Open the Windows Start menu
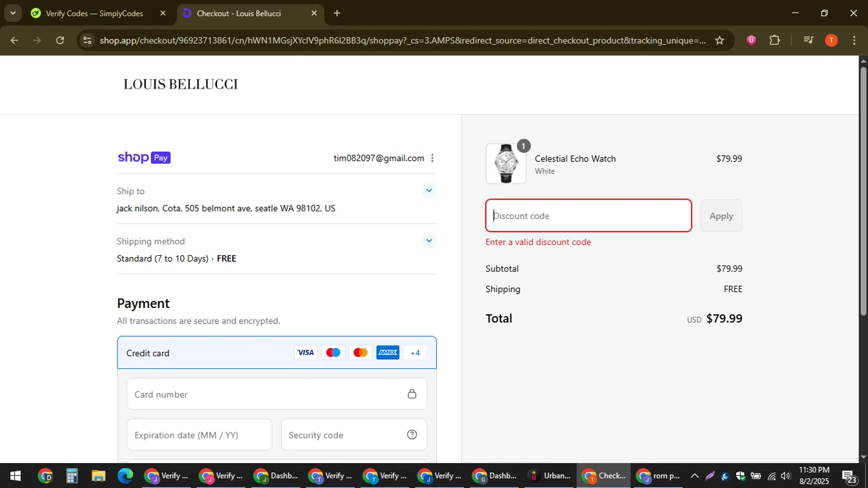 pyautogui.click(x=16, y=476)
